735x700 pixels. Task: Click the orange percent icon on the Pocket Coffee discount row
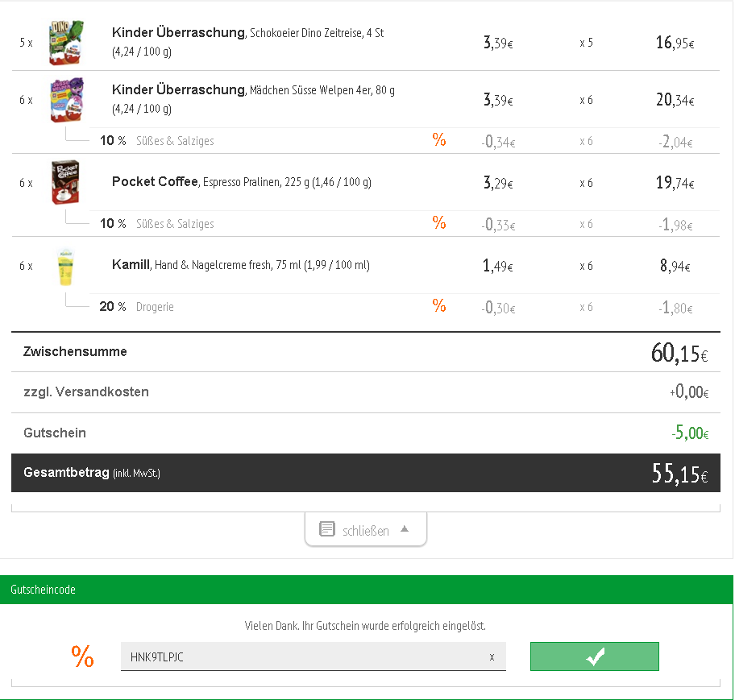[439, 223]
